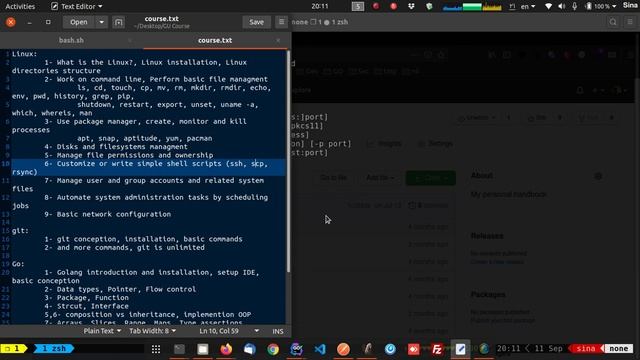Open the system monitor graph indicator

(472, 6)
